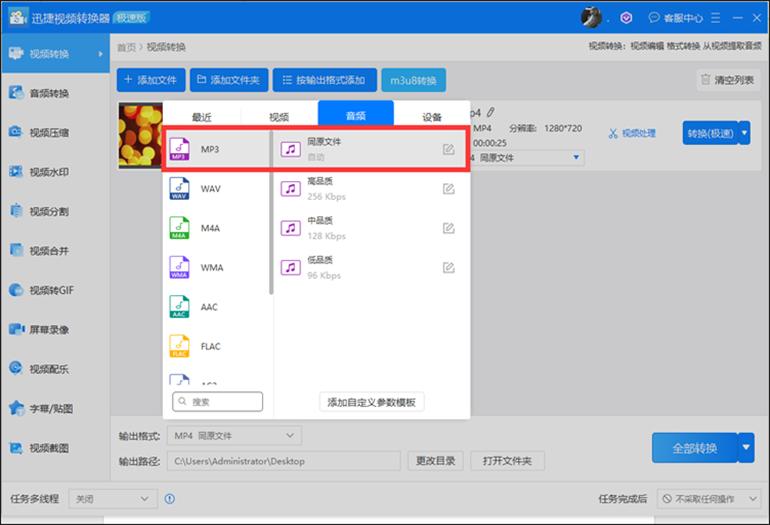770x525 pixels.
Task: Click the info icon beside 任务多线程
Action: (170, 499)
